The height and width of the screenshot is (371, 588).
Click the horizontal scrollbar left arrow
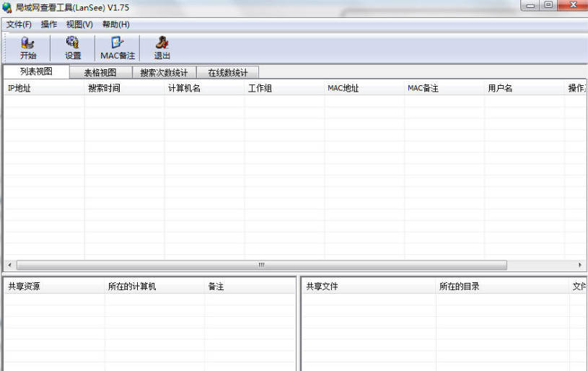9,265
